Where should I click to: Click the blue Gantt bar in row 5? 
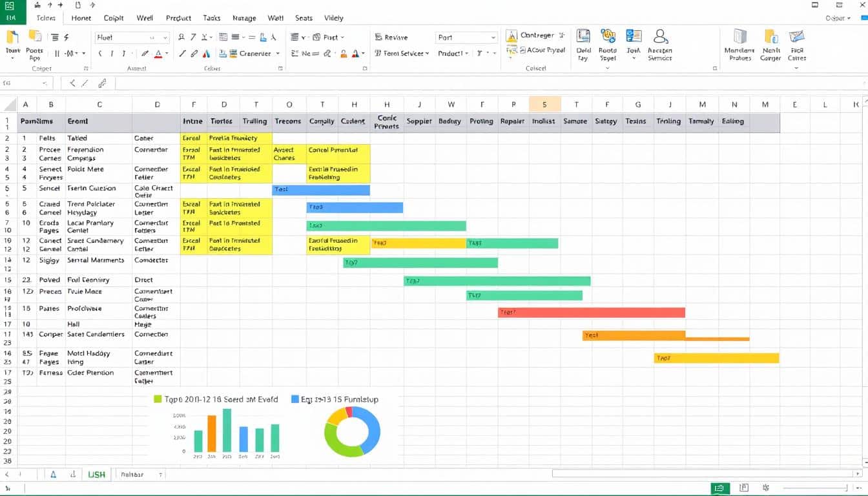[321, 190]
